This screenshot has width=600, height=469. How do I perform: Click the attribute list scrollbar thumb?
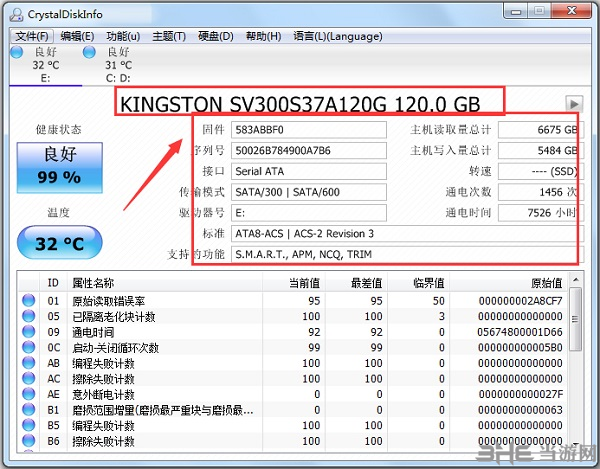click(575, 319)
